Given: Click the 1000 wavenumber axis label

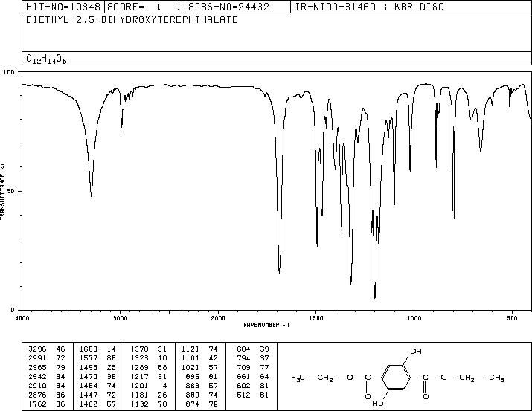Looking at the screenshot, I should coord(414,318).
